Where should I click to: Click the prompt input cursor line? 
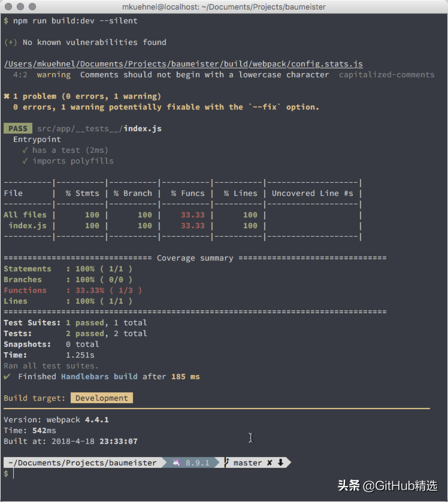[13, 473]
